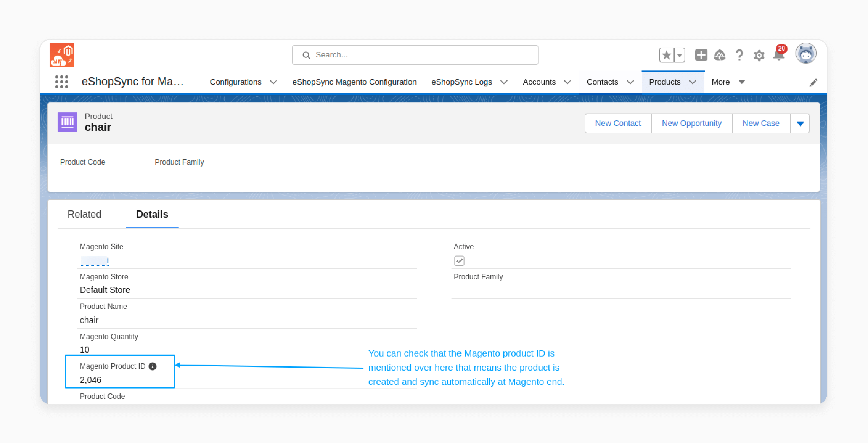Click the Magento Product ID value '2,046'

click(x=90, y=380)
